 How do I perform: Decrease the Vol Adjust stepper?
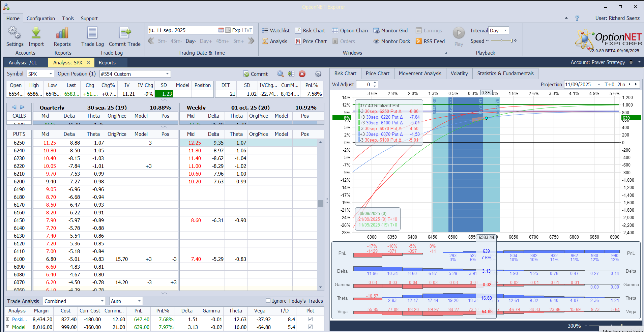coord(375,86)
